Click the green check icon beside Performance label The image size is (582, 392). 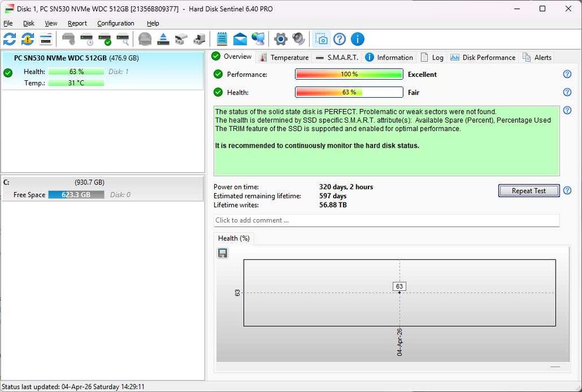click(218, 74)
